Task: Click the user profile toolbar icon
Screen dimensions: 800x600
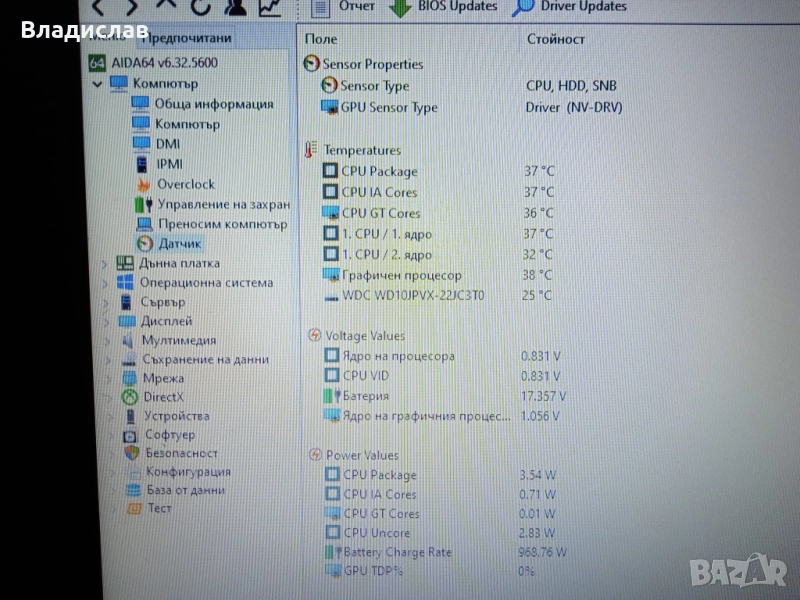Action: point(236,8)
